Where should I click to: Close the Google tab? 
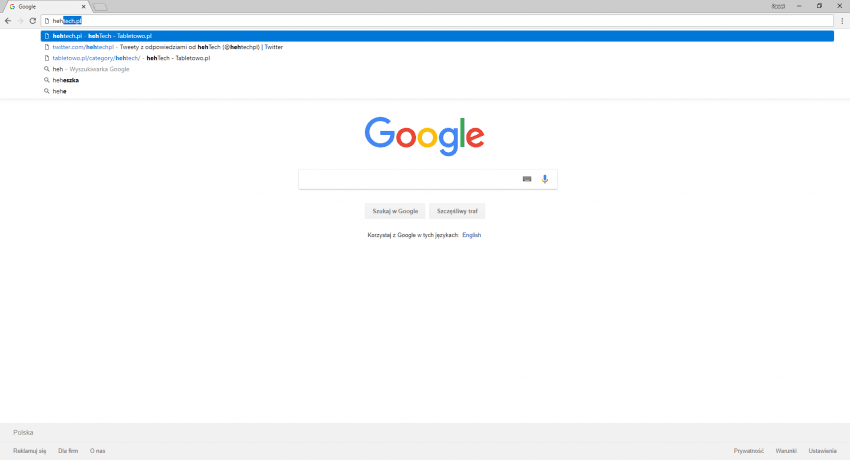(83, 7)
